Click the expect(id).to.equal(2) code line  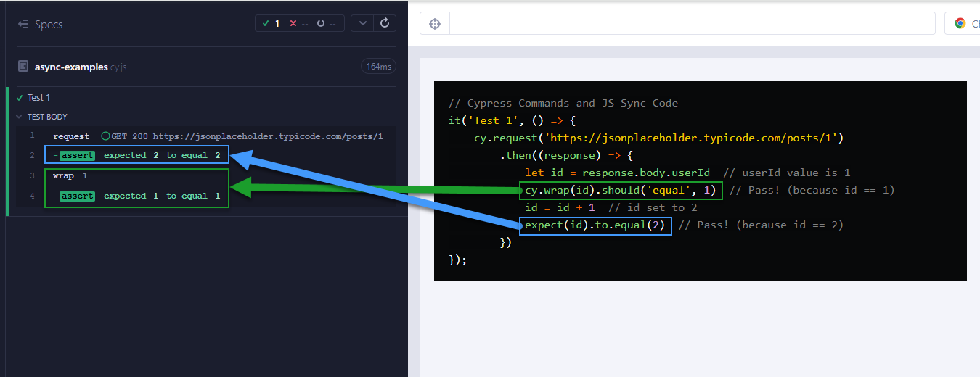595,225
